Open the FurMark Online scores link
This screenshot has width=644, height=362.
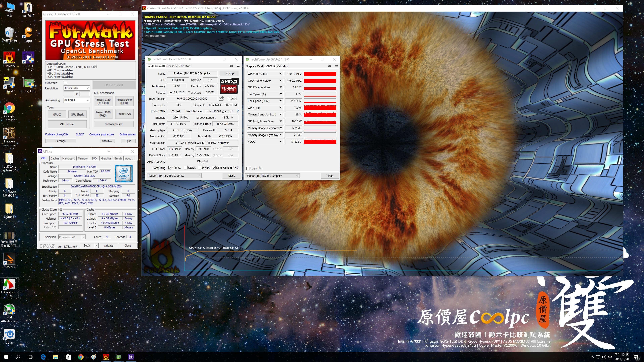click(x=127, y=134)
